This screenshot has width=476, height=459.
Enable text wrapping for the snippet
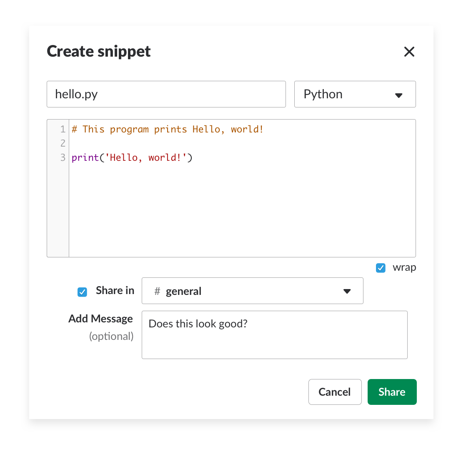pos(381,268)
